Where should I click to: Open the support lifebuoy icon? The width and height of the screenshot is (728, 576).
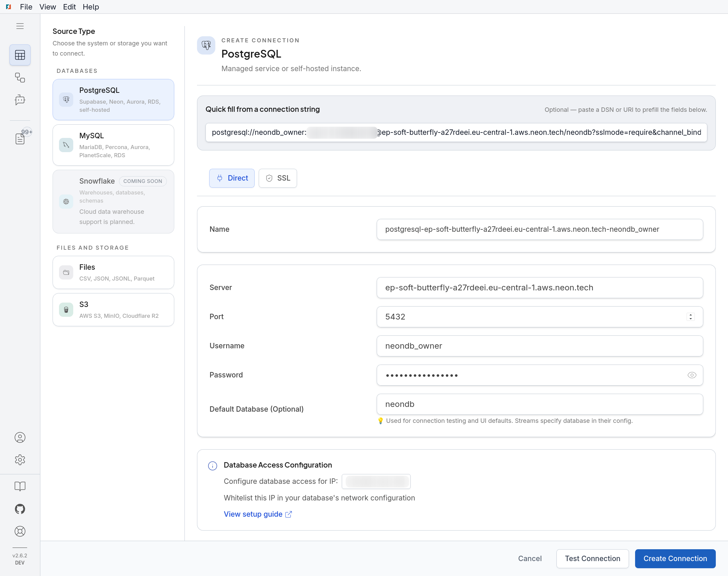tap(20, 531)
